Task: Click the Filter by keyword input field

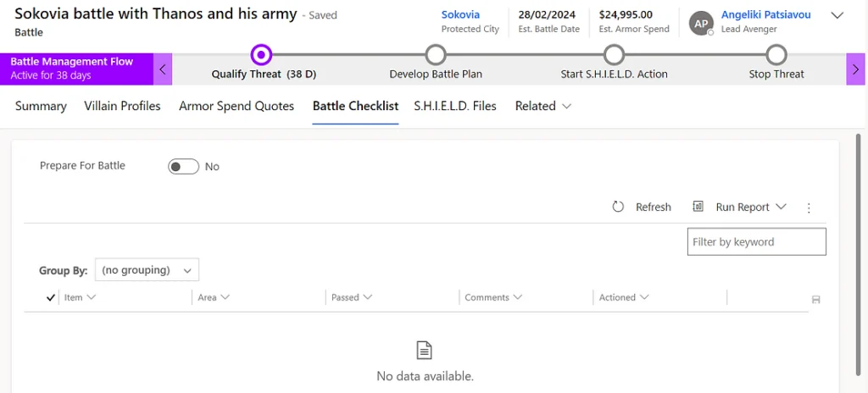Action: click(x=756, y=241)
